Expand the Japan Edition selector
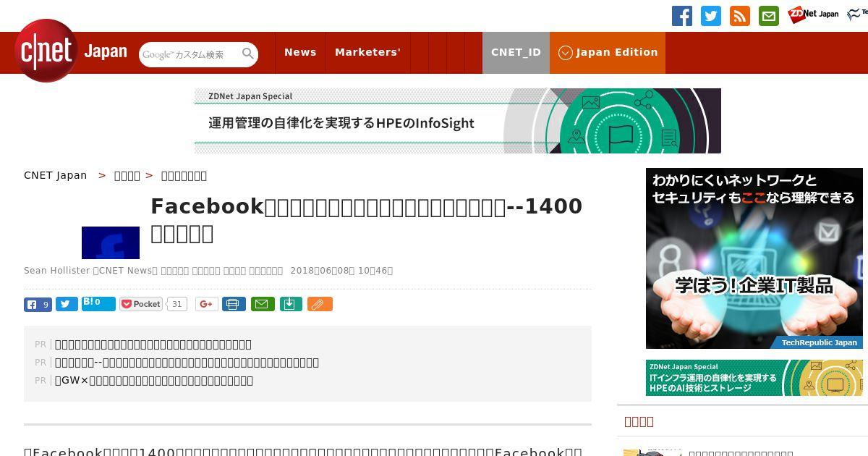868x456 pixels. [x=608, y=52]
